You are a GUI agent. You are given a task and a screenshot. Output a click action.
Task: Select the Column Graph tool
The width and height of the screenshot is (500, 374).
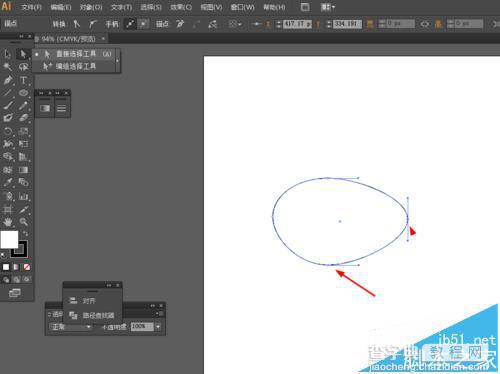[23, 196]
